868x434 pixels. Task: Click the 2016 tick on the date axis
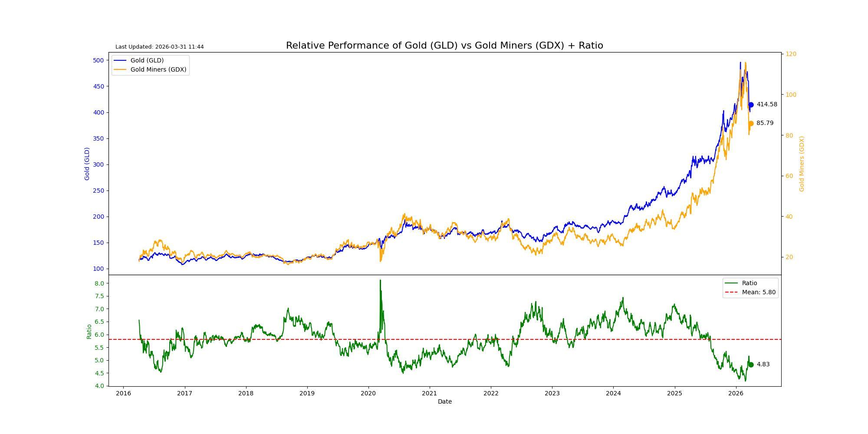click(123, 393)
